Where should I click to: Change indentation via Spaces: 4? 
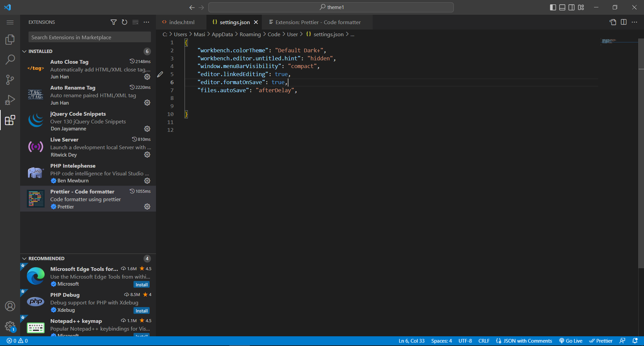point(441,341)
